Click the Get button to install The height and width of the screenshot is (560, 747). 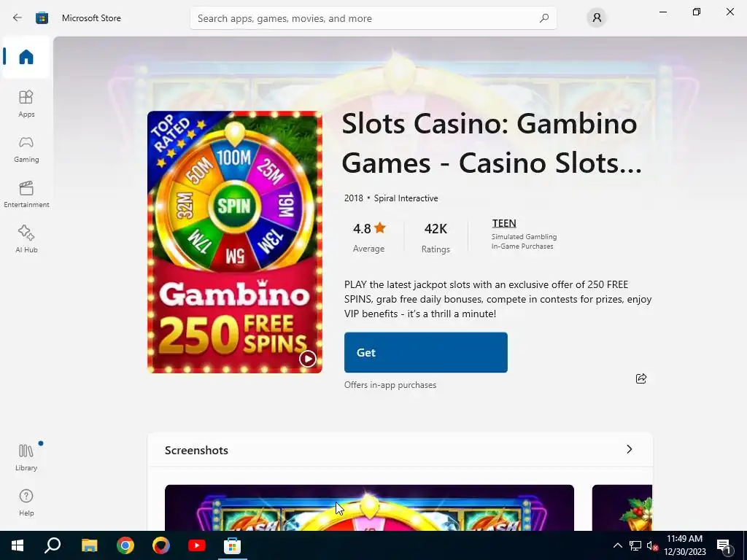(x=426, y=352)
